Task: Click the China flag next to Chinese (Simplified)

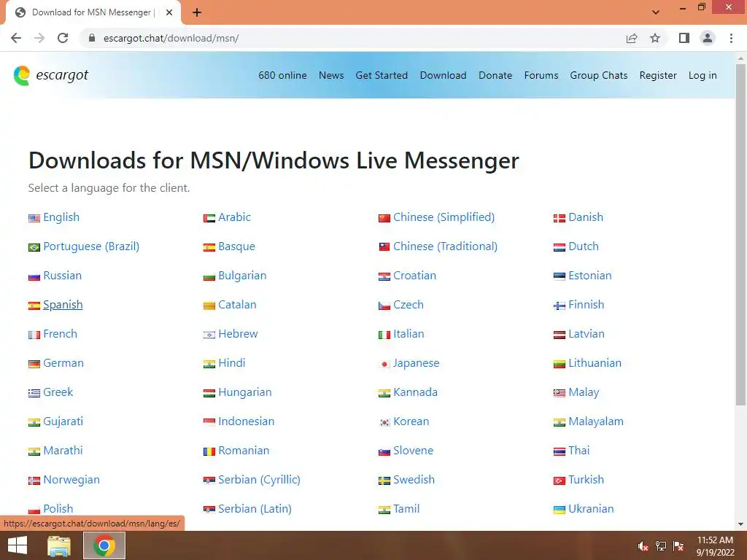Action: click(x=384, y=218)
